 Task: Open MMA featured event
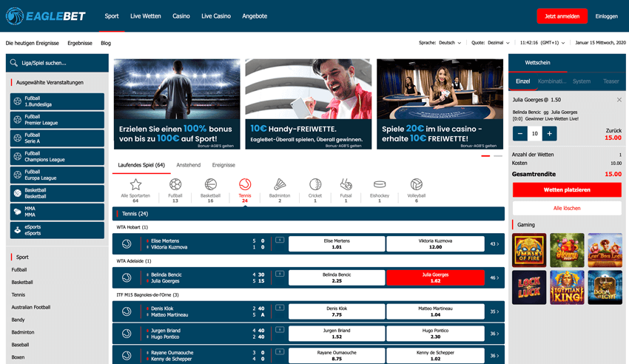tap(58, 212)
